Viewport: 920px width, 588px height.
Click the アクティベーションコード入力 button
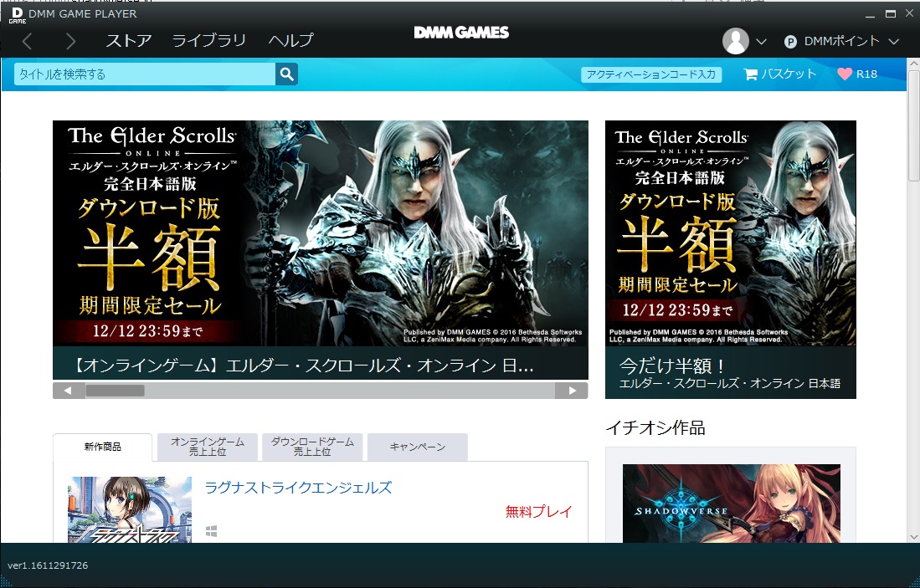tap(651, 74)
